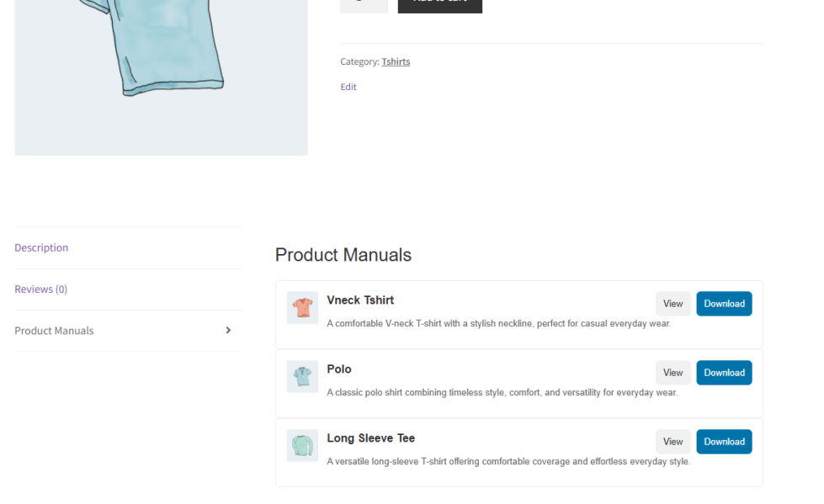View the Vneck Tshirt manual

[x=672, y=304]
